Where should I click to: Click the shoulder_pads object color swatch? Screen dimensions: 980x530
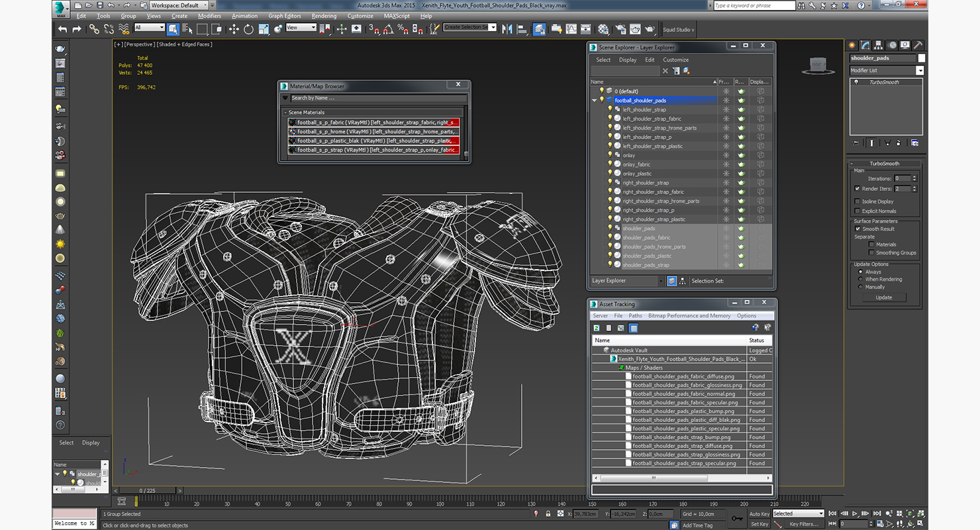pos(921,58)
